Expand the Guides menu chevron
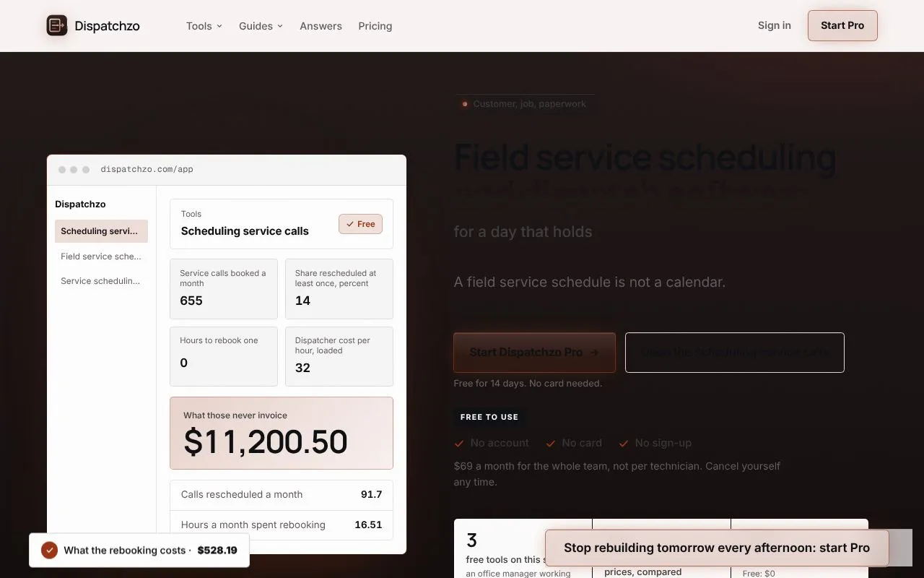Viewport: 924px width, 578px height. (x=280, y=26)
